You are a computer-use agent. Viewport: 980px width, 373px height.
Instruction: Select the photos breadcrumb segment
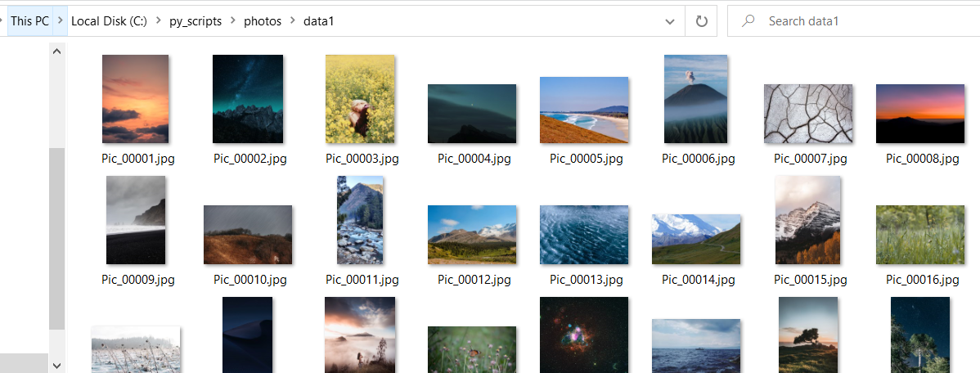[x=262, y=21]
